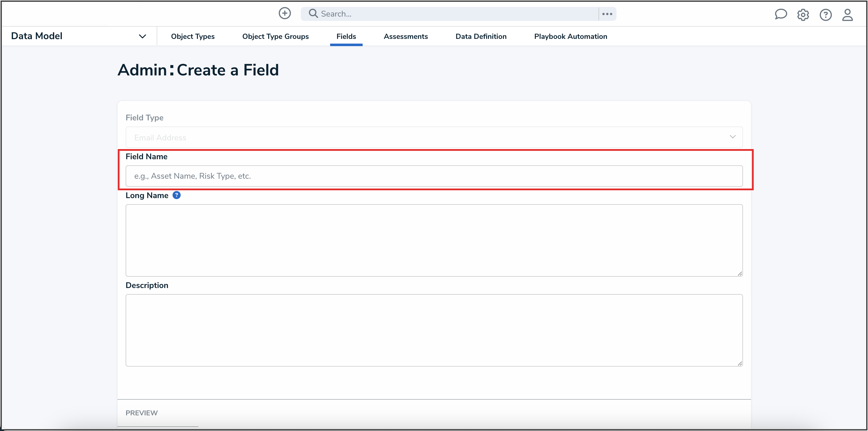Click the plus icon to create new content

pos(285,13)
